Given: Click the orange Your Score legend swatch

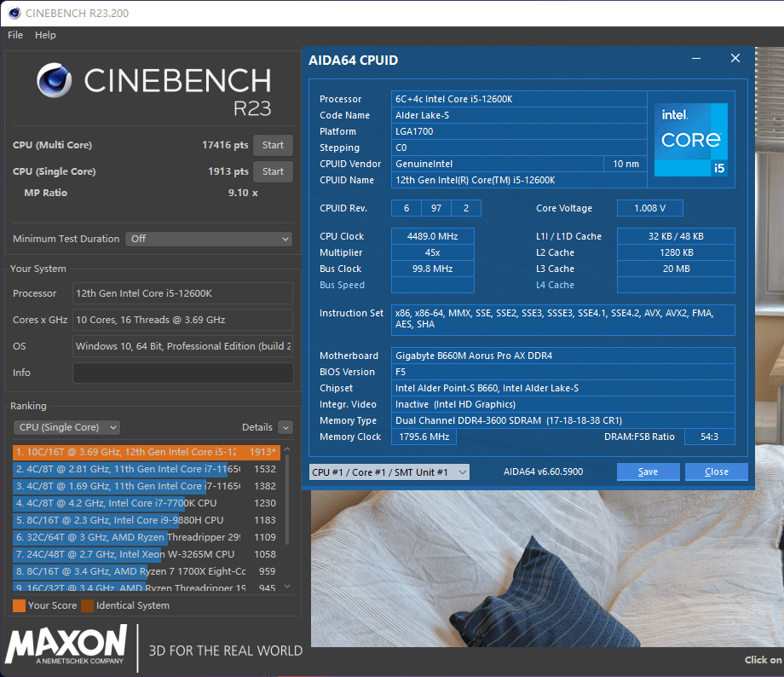Looking at the screenshot, I should pyautogui.click(x=19, y=605).
